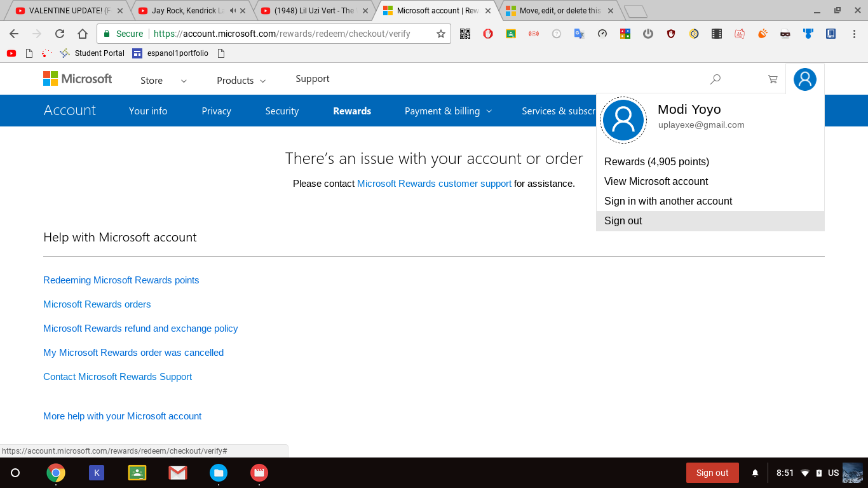Click the Microsoft logo

pos(78,79)
